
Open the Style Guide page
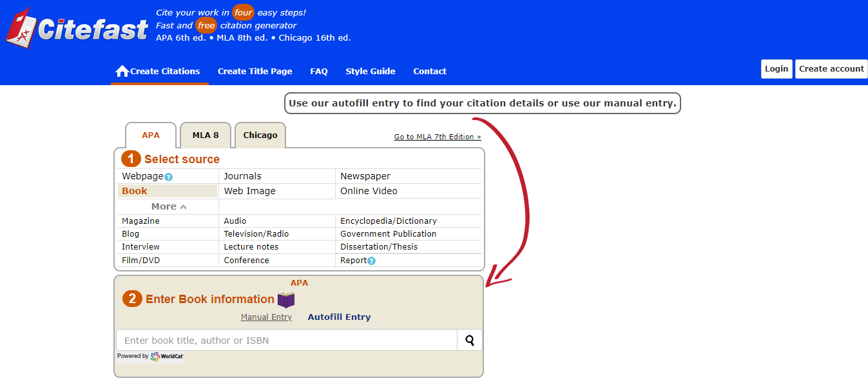point(371,71)
